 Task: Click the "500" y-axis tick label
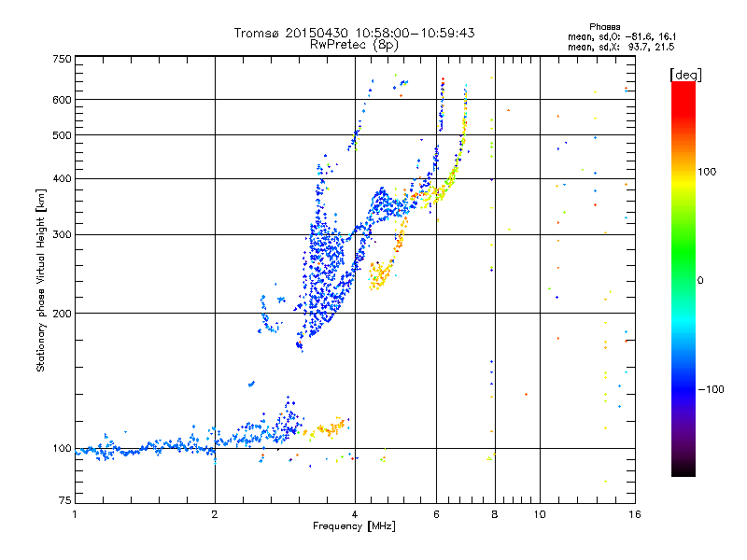63,135
